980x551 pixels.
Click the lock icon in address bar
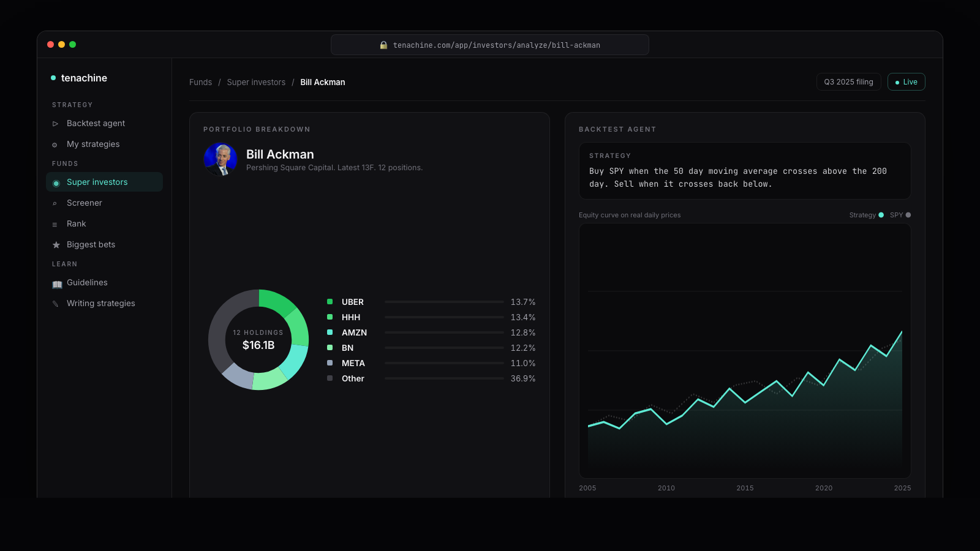pos(383,45)
